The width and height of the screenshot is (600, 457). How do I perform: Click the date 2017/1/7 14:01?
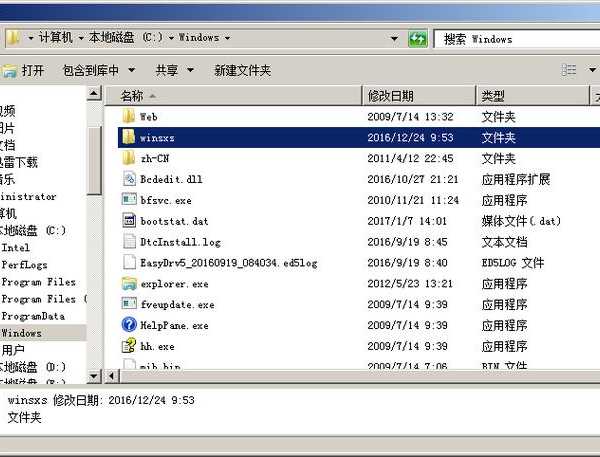407,221
